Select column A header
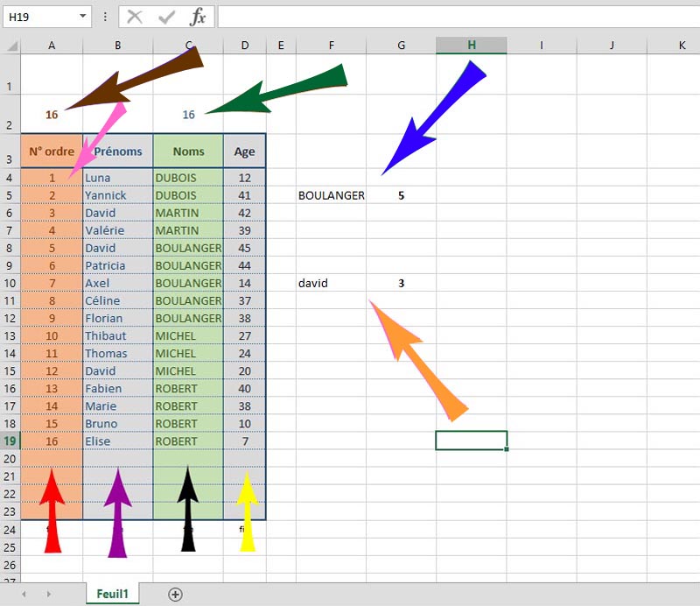 (x=52, y=46)
